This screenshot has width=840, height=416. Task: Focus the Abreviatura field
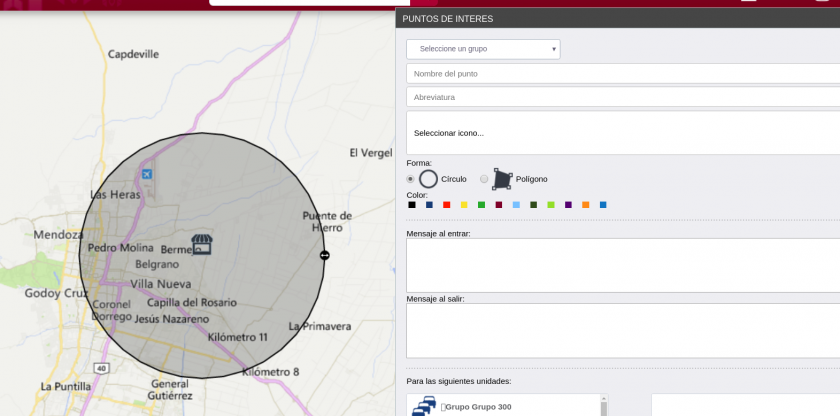click(623, 97)
